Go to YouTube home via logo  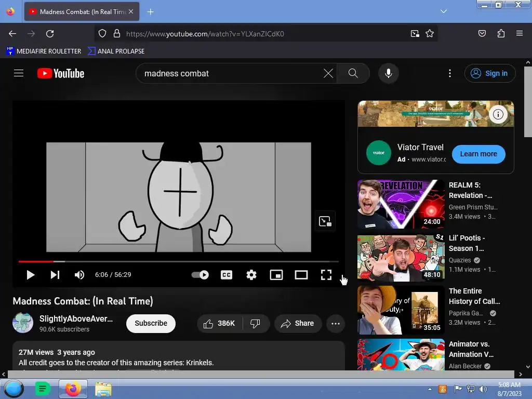click(x=61, y=73)
